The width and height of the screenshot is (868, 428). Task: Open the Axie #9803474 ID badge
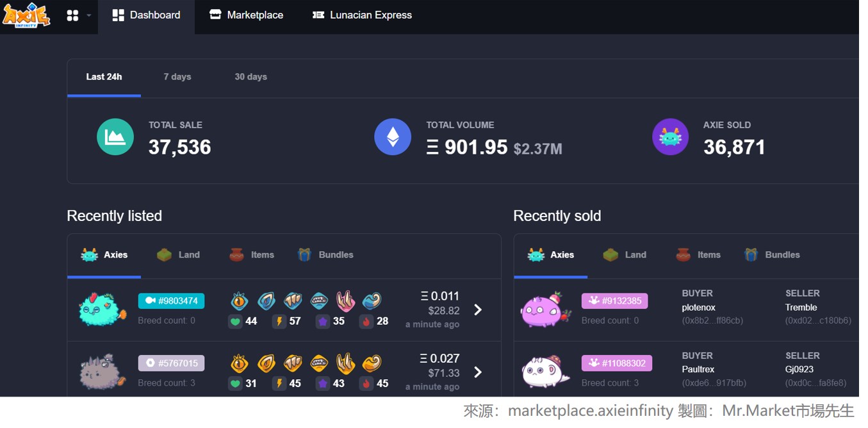[171, 301]
